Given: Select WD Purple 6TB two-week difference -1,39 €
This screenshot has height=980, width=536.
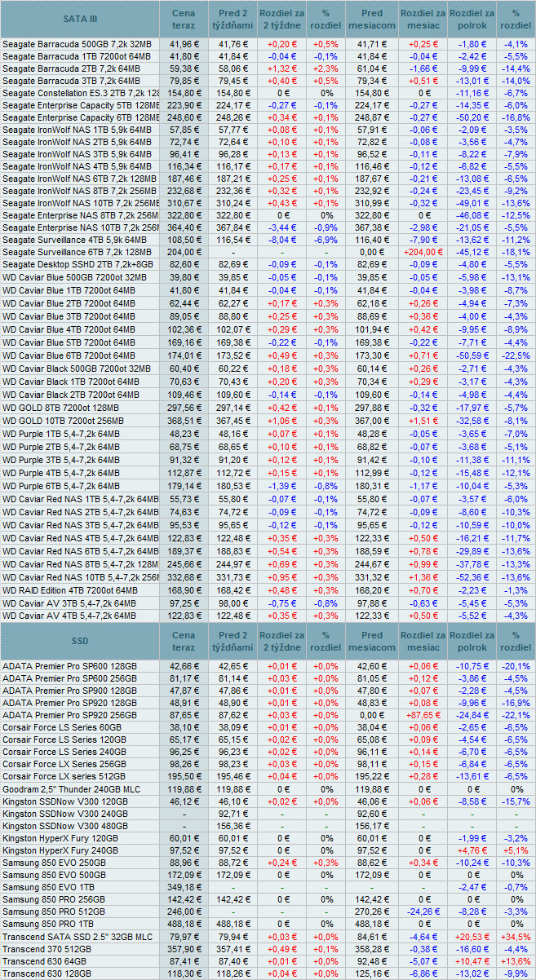Looking at the screenshot, I should click(x=282, y=485).
